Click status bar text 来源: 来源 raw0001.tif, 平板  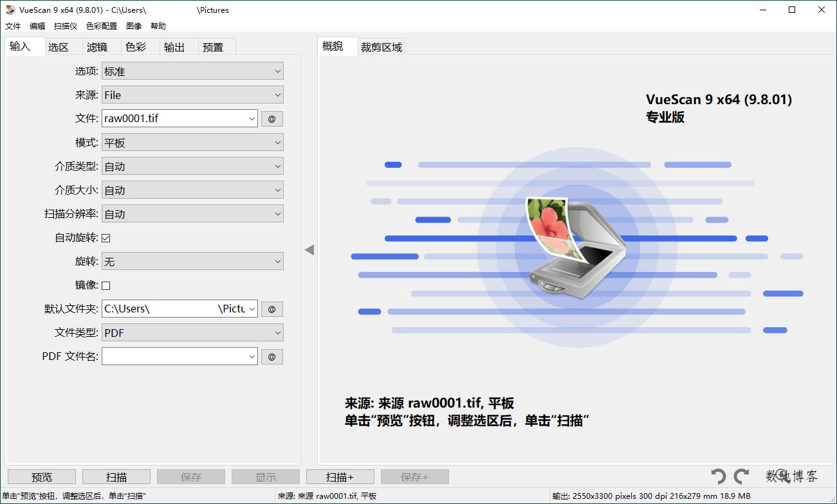click(x=327, y=496)
